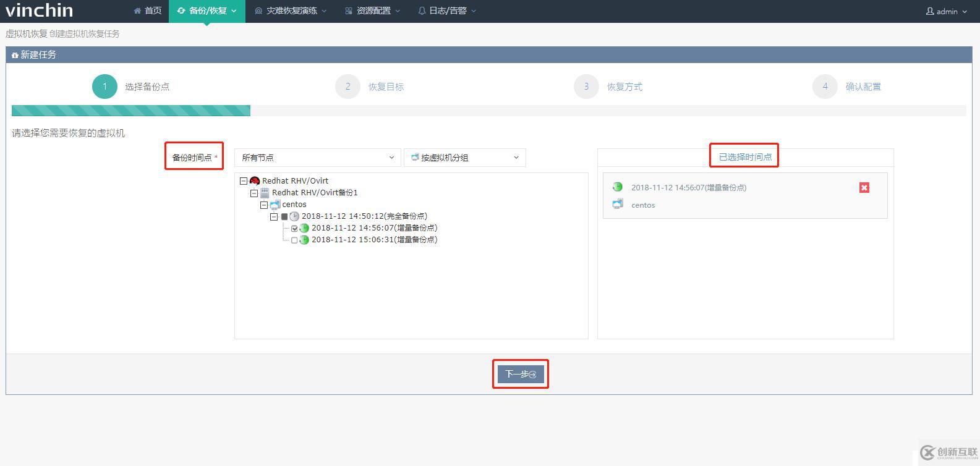980x466 pixels.
Task: Check the 15:06:31 incremental backup point
Action: pyautogui.click(x=294, y=240)
